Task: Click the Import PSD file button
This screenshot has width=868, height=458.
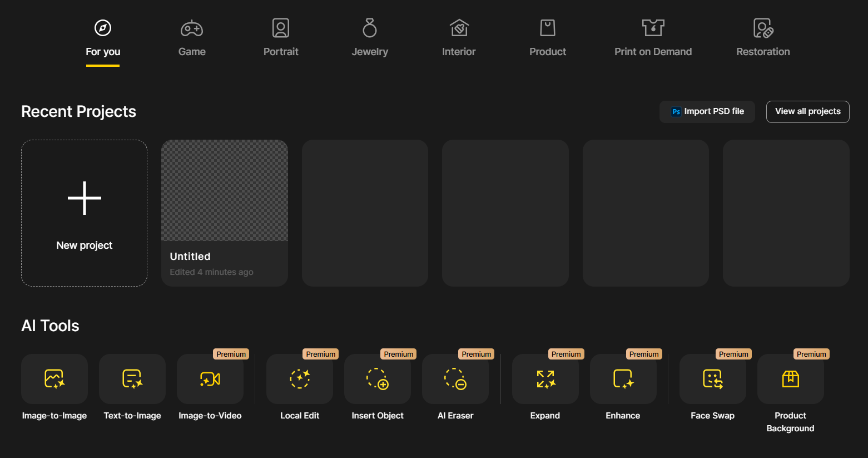Action: [x=707, y=112]
